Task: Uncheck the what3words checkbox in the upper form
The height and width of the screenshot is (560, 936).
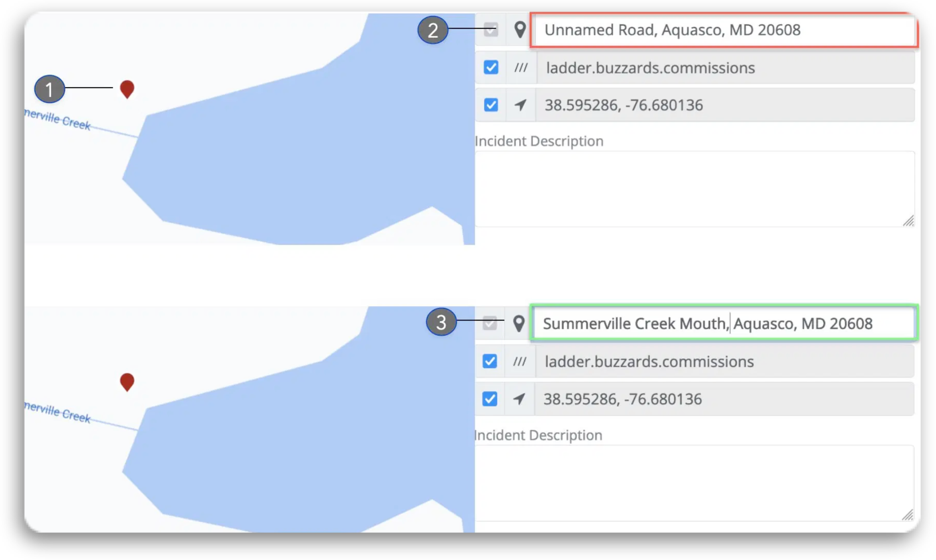Action: click(491, 67)
